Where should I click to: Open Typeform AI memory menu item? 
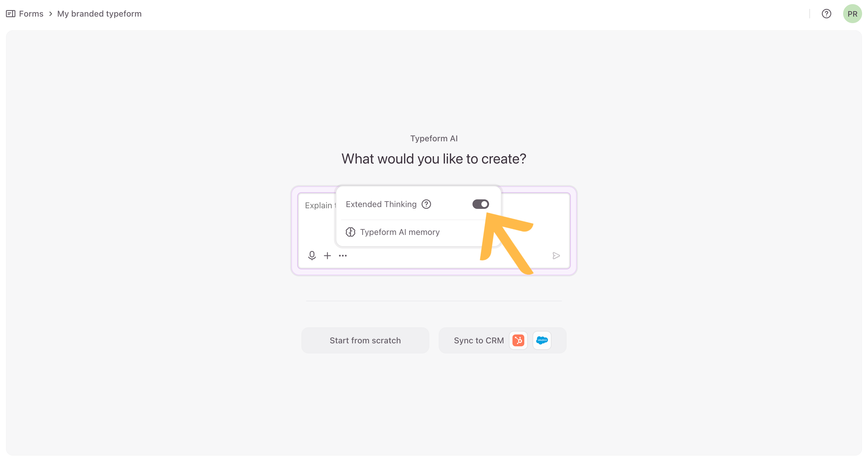pyautogui.click(x=400, y=232)
